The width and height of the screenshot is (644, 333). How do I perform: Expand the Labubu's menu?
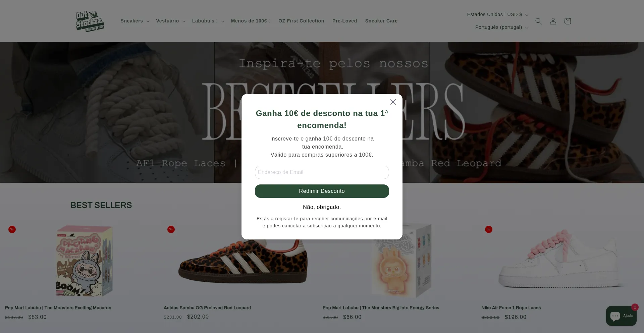click(x=208, y=21)
